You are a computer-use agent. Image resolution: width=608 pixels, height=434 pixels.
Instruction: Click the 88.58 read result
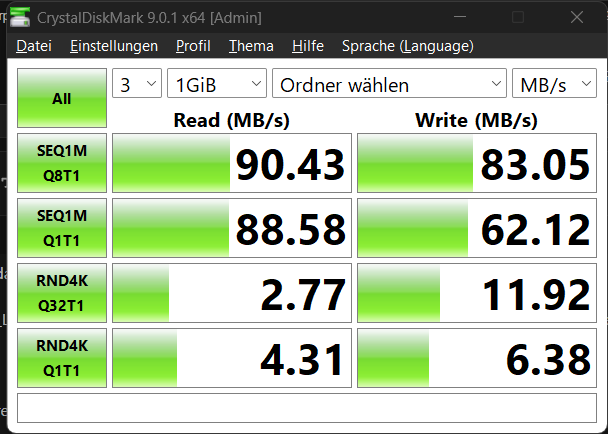point(232,228)
